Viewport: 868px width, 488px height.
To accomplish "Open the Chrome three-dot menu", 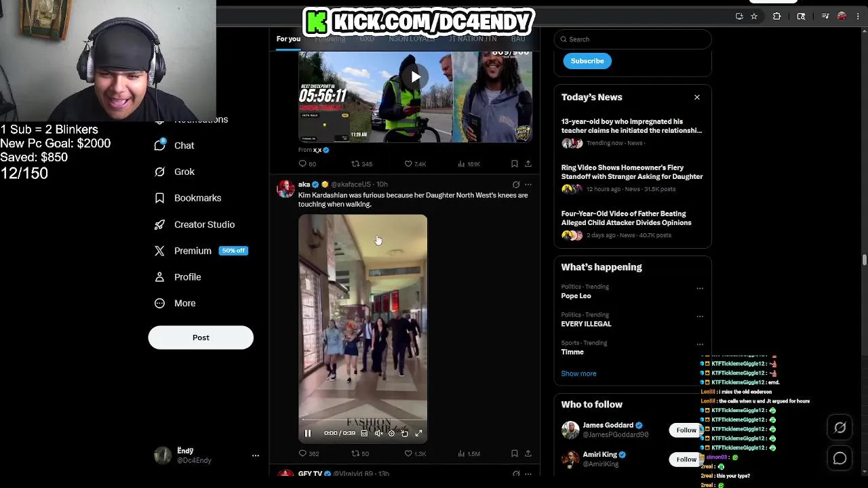I will point(858,16).
